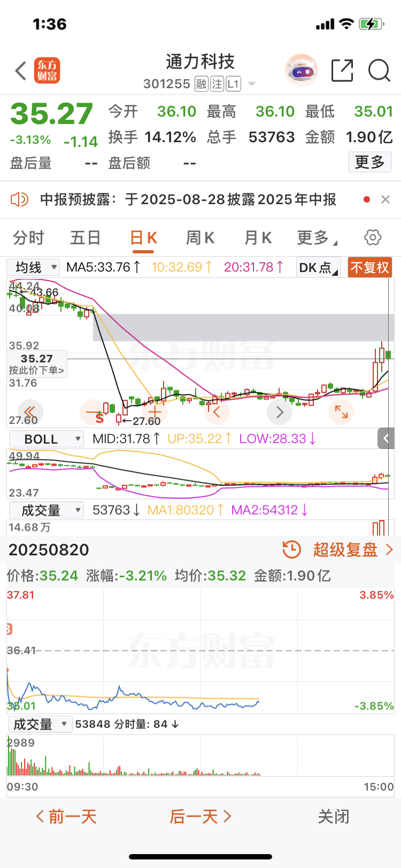Tap the speaker announcement icon
Viewport: 401px width, 868px height.
19,199
